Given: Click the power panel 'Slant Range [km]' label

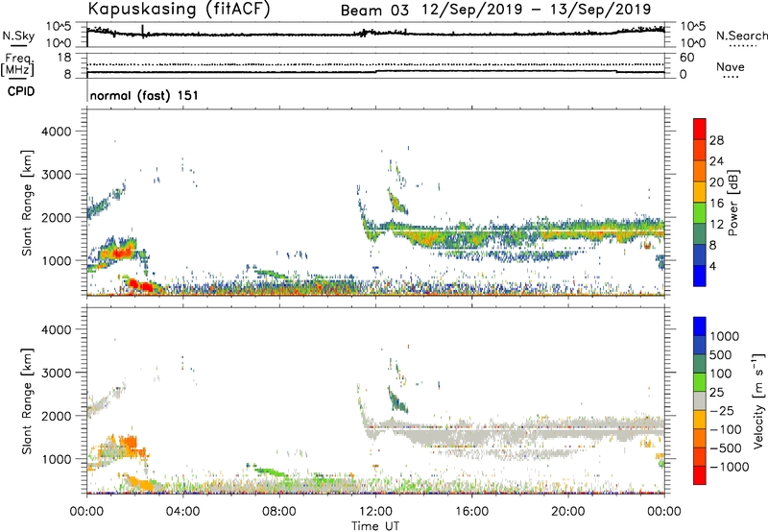Looking at the screenshot, I should pyautogui.click(x=27, y=203).
